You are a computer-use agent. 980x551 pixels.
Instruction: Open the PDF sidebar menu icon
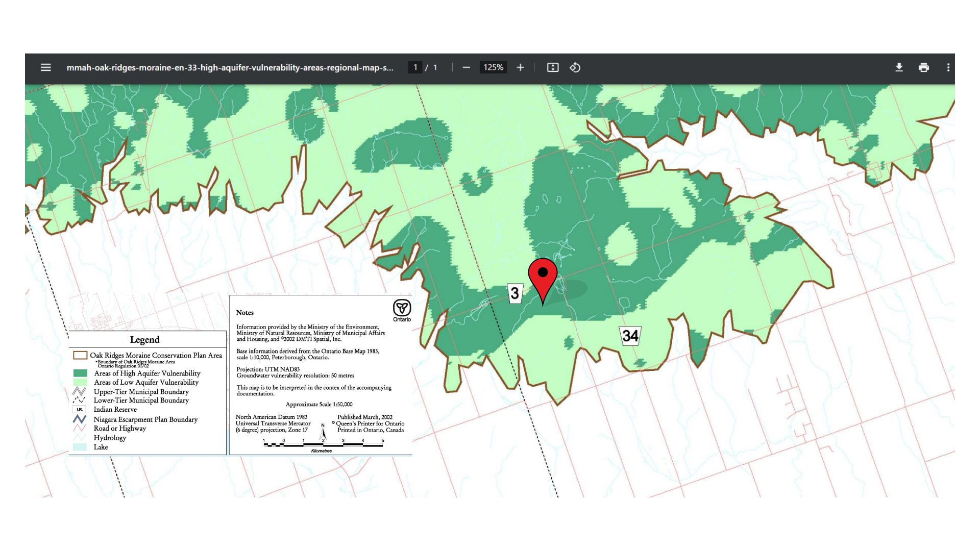pyautogui.click(x=45, y=67)
